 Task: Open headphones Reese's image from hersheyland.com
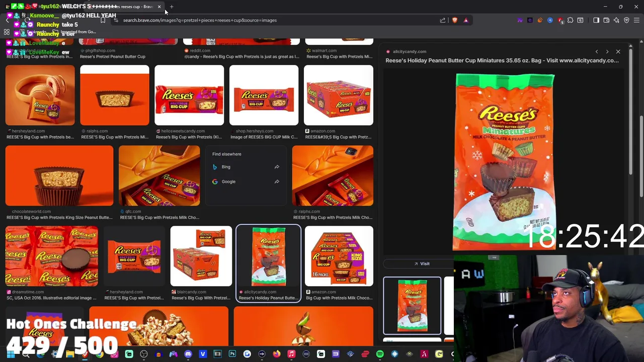pyautogui.click(x=40, y=95)
